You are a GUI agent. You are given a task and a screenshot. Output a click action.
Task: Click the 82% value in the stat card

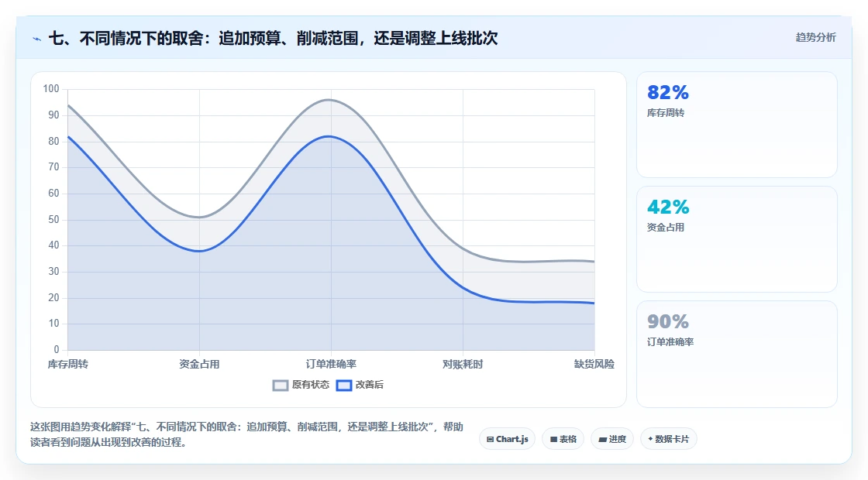click(x=667, y=92)
